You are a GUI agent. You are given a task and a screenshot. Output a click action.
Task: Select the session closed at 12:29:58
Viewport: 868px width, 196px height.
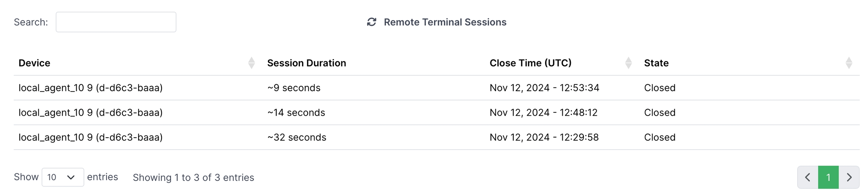click(x=544, y=137)
